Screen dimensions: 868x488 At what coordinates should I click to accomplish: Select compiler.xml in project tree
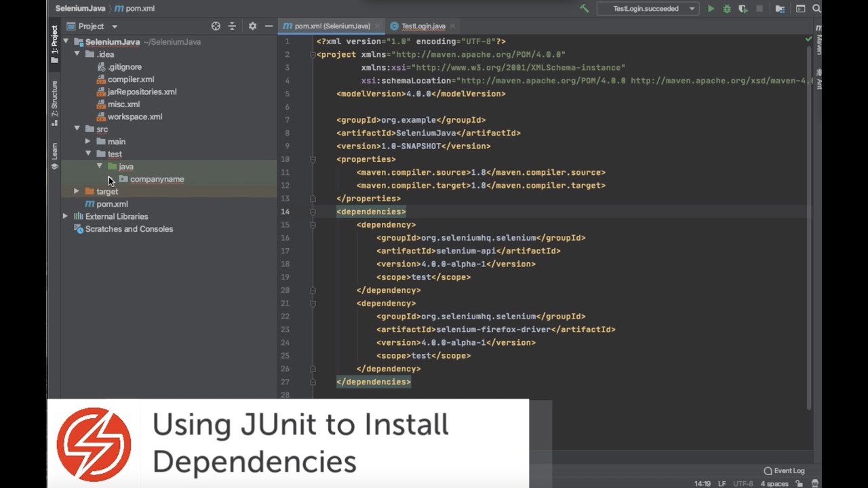click(x=130, y=79)
